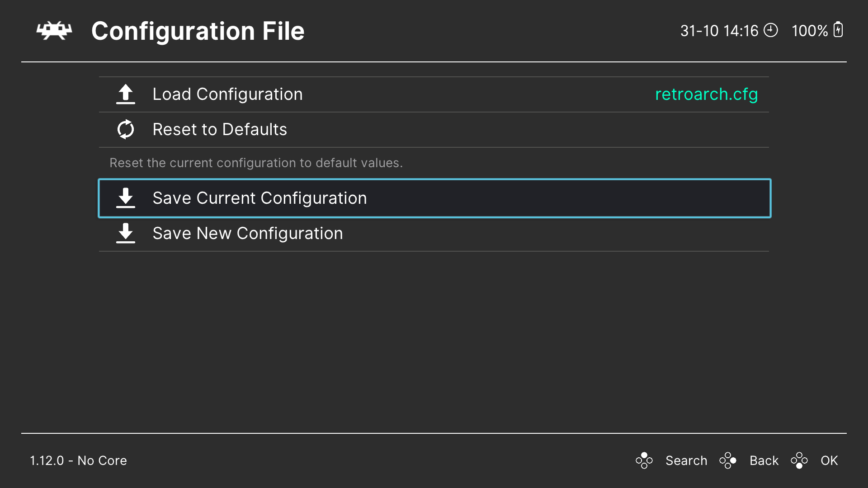Screen dimensions: 868x488
Task: Click the Search controller icon bottom-left
Action: [x=645, y=460]
